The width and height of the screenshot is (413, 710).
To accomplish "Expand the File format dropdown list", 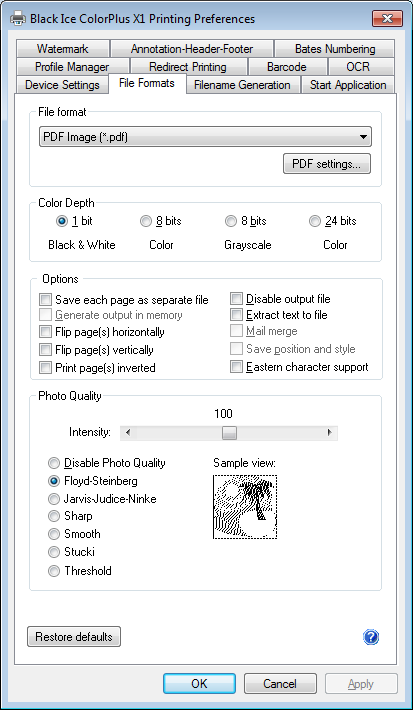I will [205, 137].
